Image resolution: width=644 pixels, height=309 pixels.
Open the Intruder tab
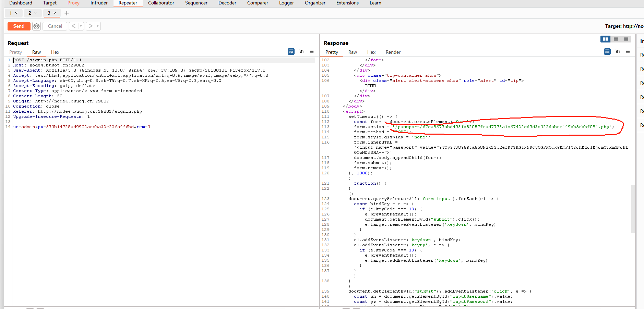click(99, 3)
